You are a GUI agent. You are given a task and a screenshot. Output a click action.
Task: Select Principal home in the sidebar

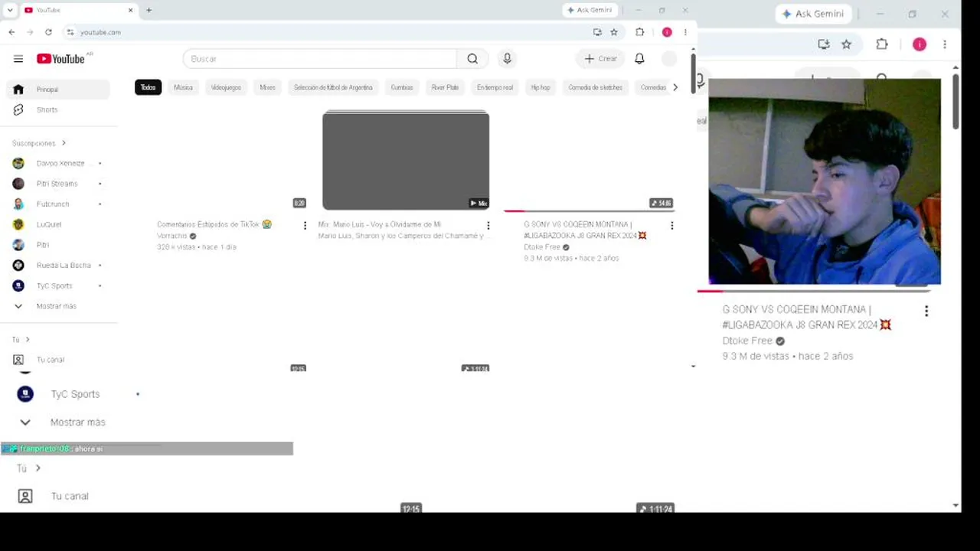(x=58, y=90)
